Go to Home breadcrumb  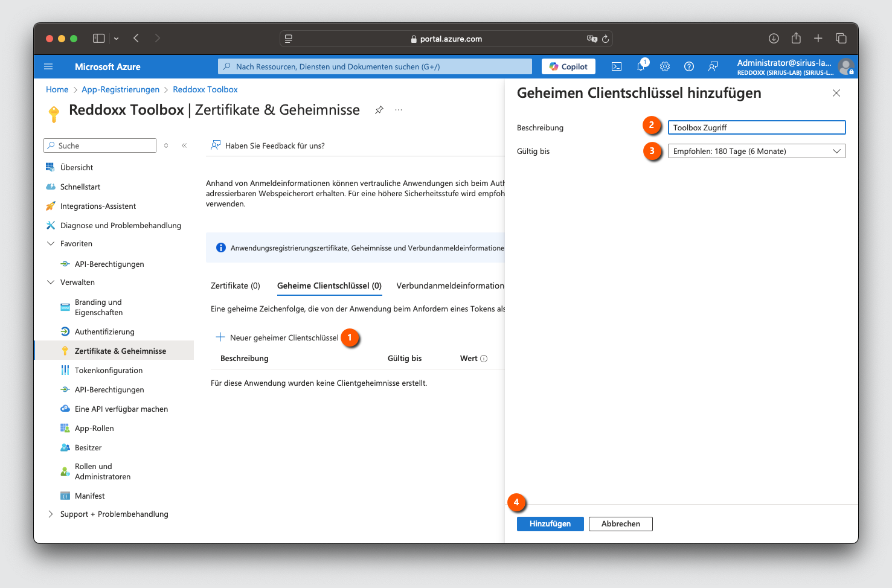57,89
